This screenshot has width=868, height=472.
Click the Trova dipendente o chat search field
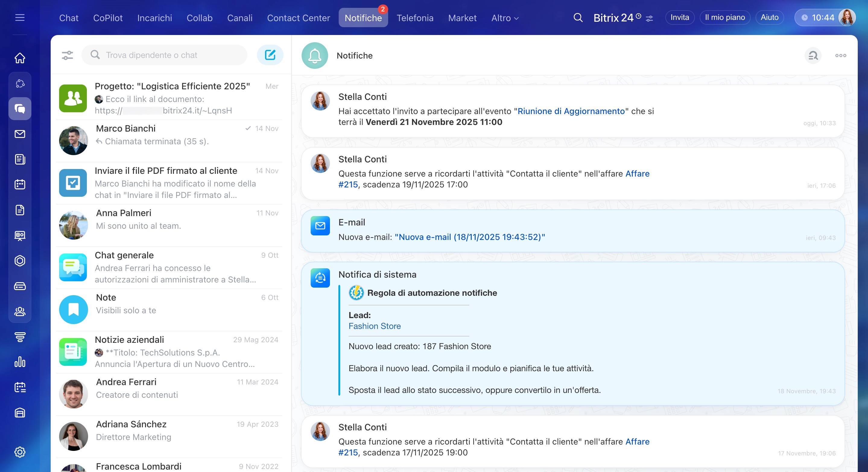tap(164, 55)
